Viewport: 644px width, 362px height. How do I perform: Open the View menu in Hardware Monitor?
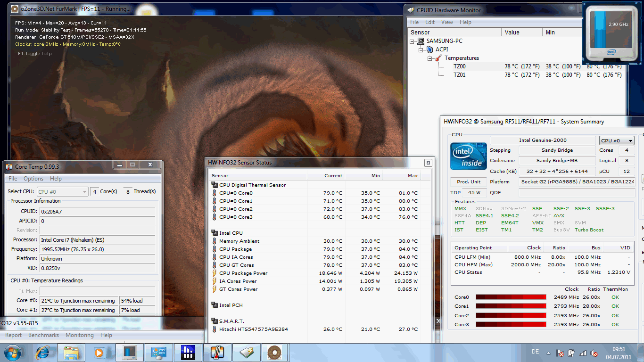[x=447, y=22]
